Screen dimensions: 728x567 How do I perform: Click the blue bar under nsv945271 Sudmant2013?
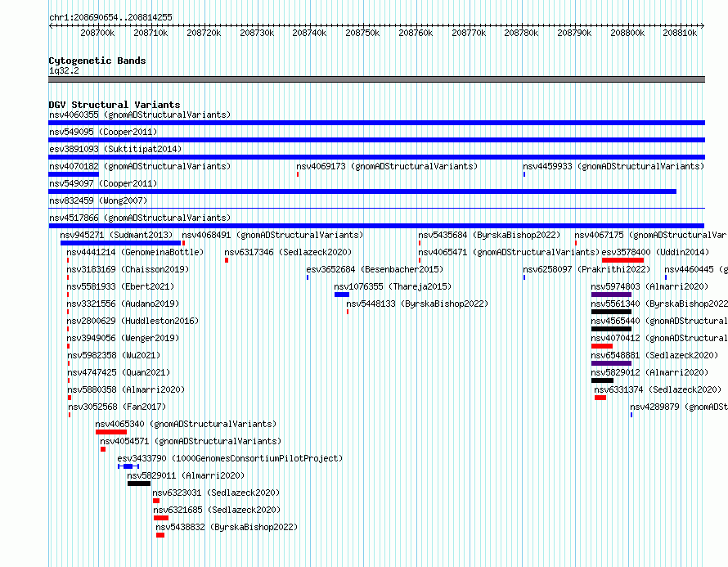point(120,243)
